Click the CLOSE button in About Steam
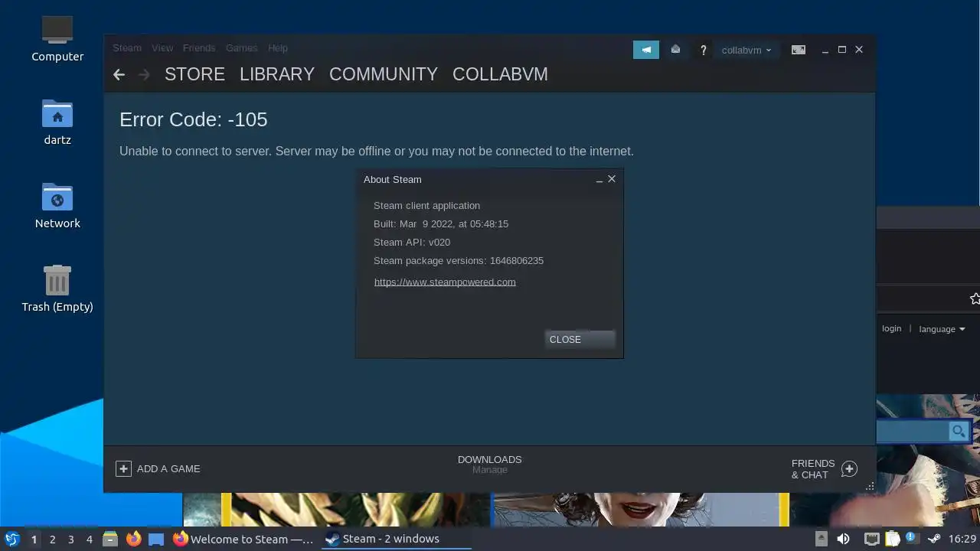The height and width of the screenshot is (551, 980). pyautogui.click(x=580, y=340)
